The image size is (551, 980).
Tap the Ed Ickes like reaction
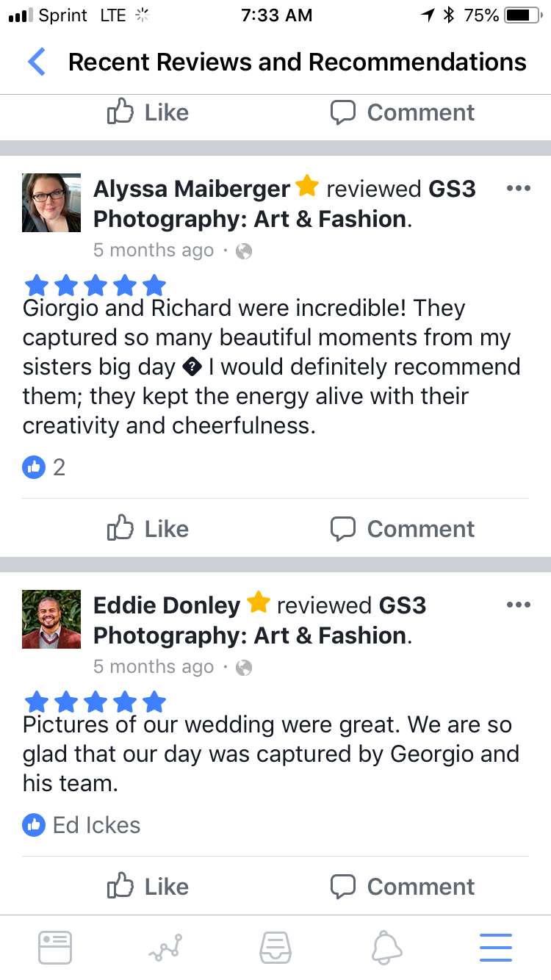point(82,825)
